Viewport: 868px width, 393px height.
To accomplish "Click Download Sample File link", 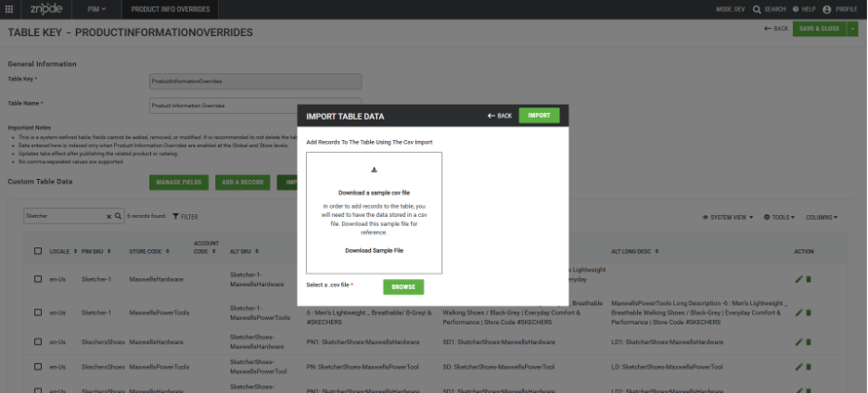I will [375, 251].
